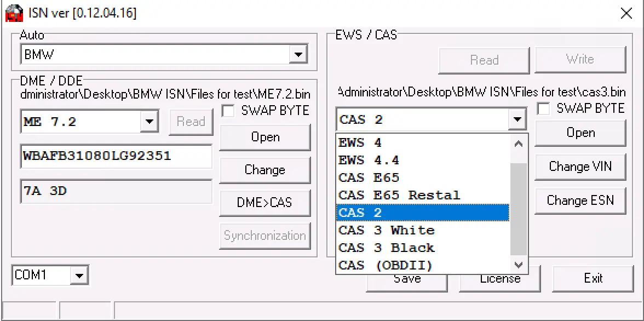Enable SWAP BYTE for DME / DDE
644x321 pixels.
click(228, 111)
